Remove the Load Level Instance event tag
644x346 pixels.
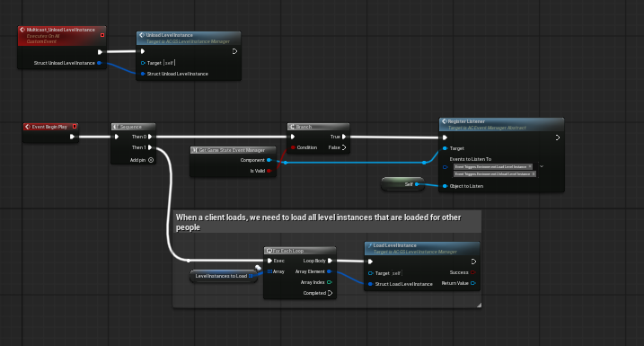coord(530,166)
